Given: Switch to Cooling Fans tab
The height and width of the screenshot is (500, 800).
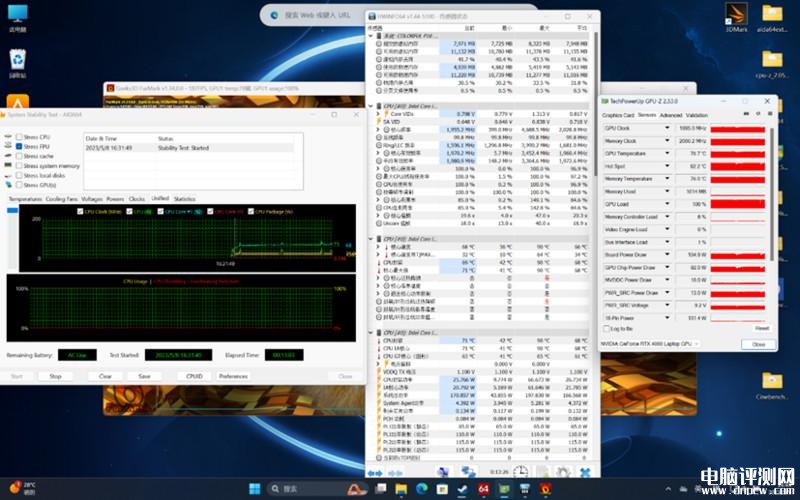Looking at the screenshot, I should 62,199.
